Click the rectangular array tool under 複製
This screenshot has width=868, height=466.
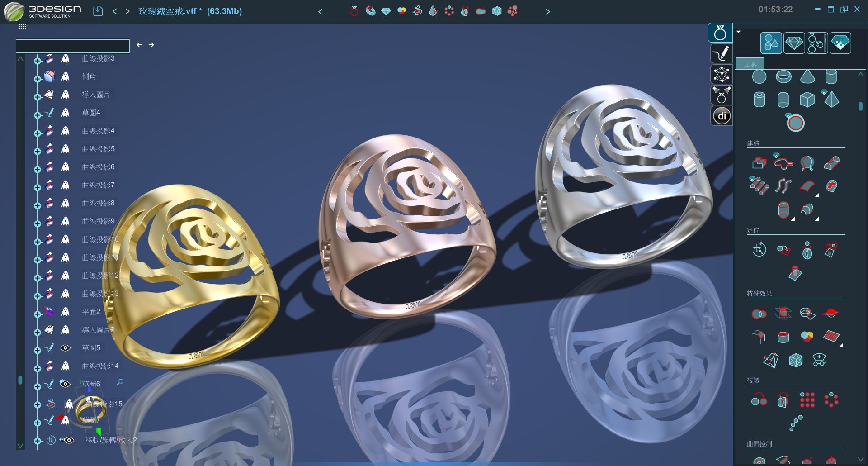coord(807,400)
